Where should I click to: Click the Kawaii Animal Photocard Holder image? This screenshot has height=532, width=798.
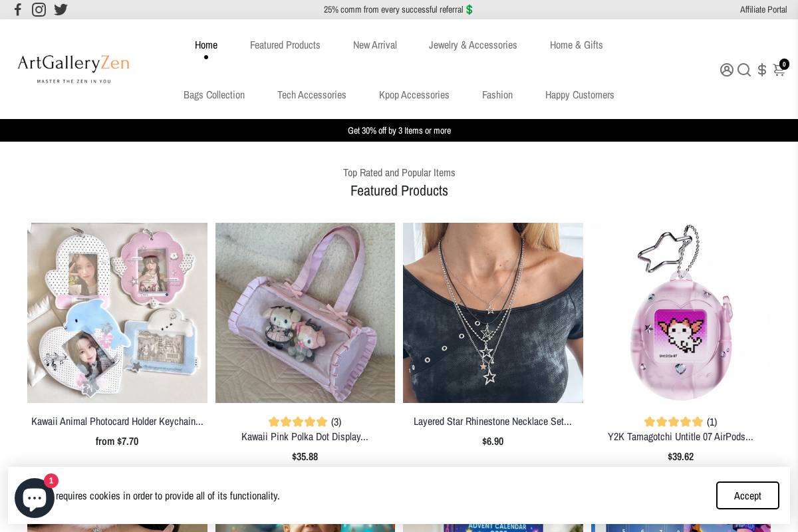click(117, 313)
